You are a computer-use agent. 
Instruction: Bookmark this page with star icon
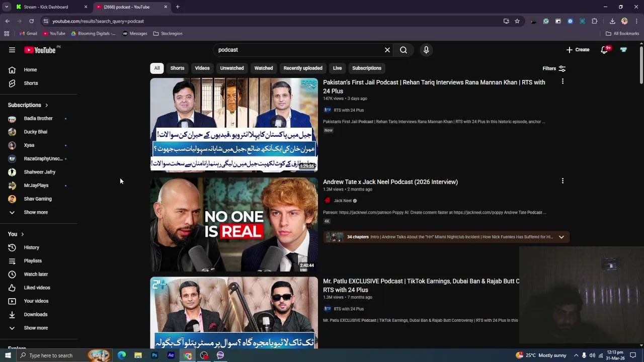tap(517, 21)
